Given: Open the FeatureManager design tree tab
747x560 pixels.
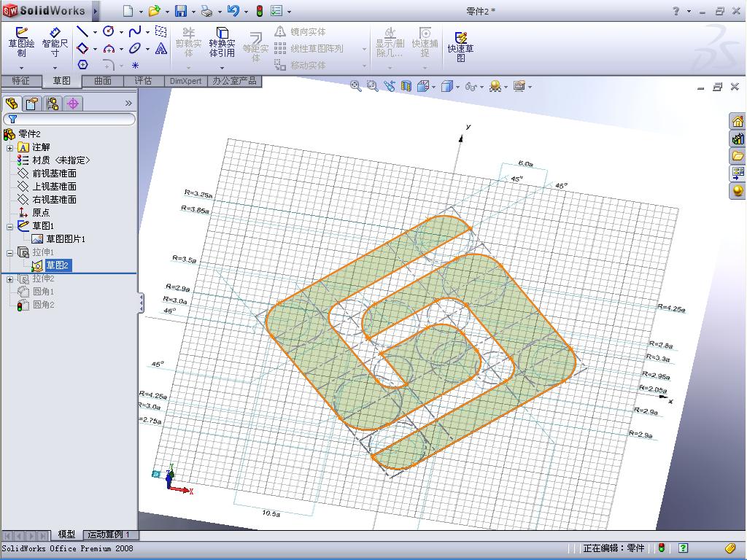Looking at the screenshot, I should [12, 104].
